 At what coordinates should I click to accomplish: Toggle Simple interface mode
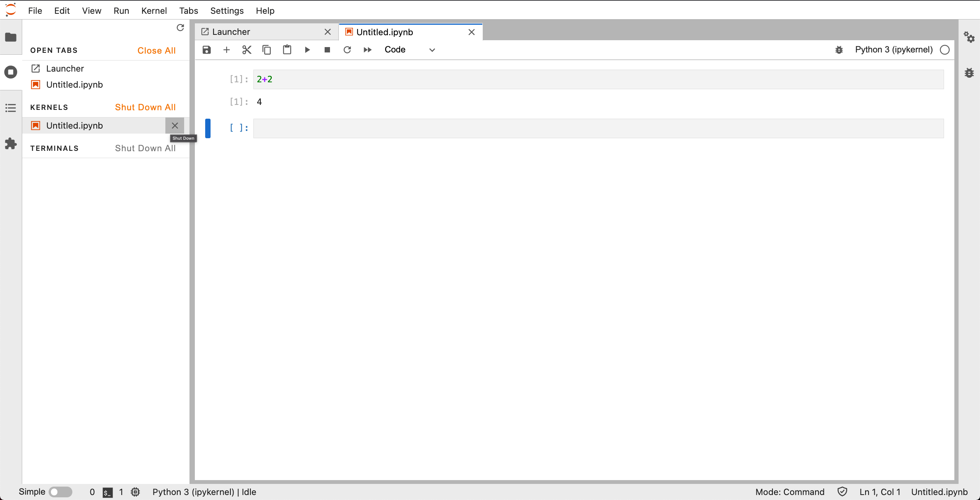pyautogui.click(x=60, y=492)
